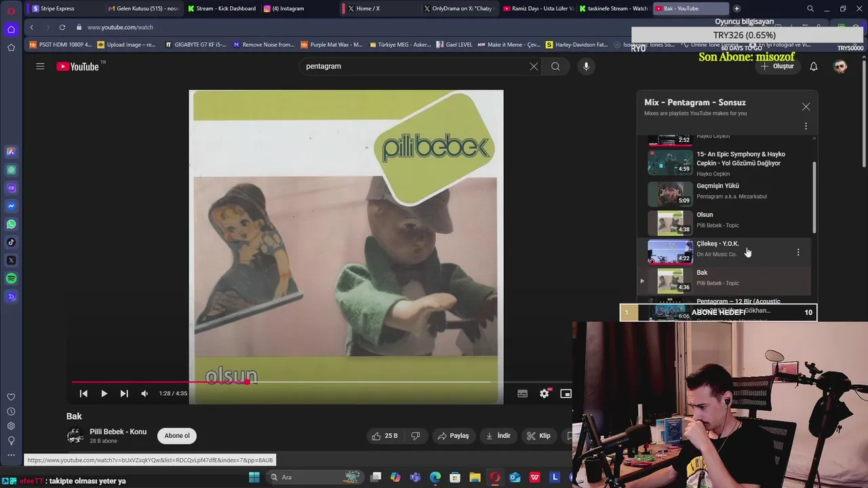The image size is (868, 488).
Task: Click the taskbar Ara search box
Action: point(315,477)
